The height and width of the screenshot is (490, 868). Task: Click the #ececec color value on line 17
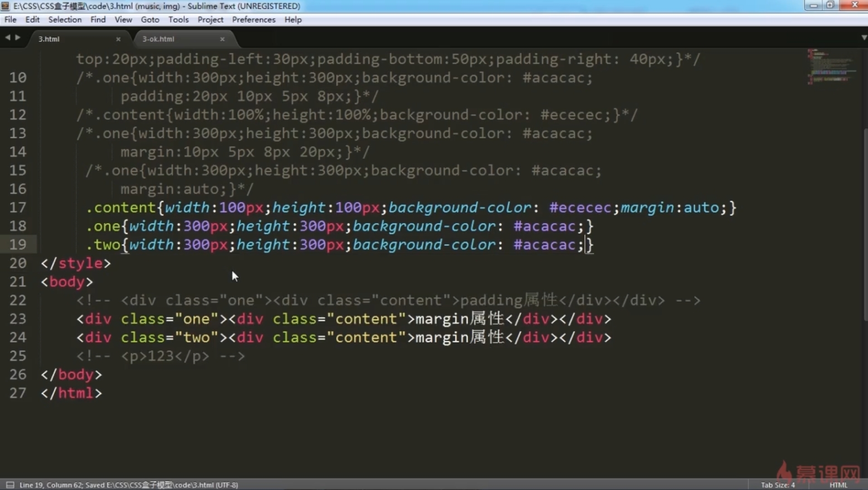(x=580, y=207)
